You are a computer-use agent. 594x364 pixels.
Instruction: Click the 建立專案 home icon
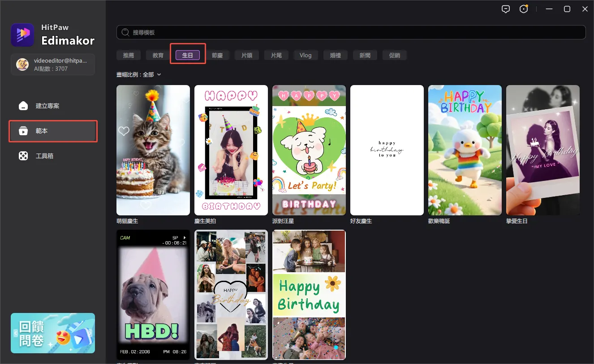click(23, 106)
